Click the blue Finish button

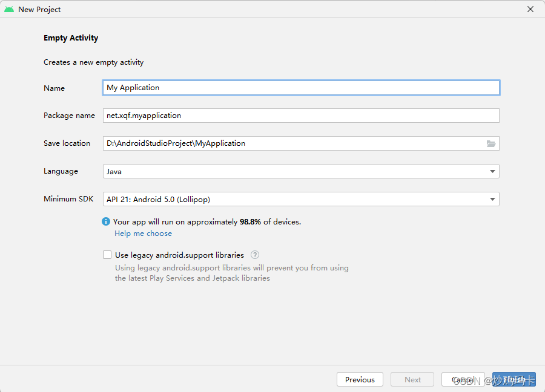click(514, 379)
